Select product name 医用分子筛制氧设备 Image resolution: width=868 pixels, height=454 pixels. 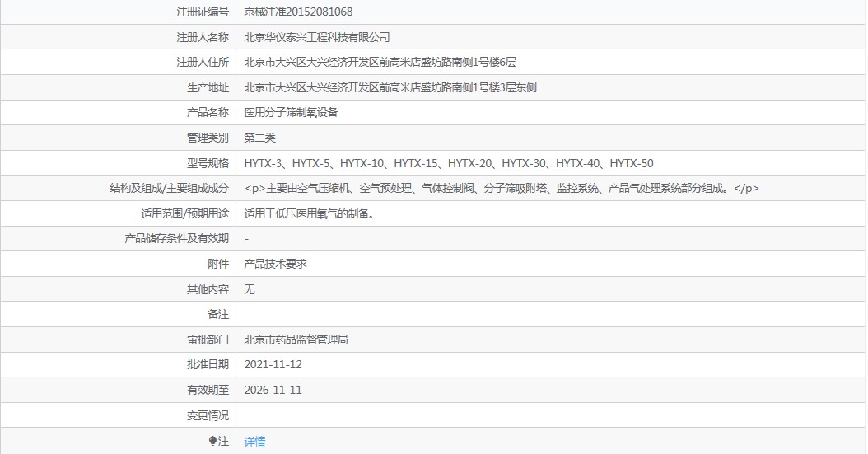point(292,112)
